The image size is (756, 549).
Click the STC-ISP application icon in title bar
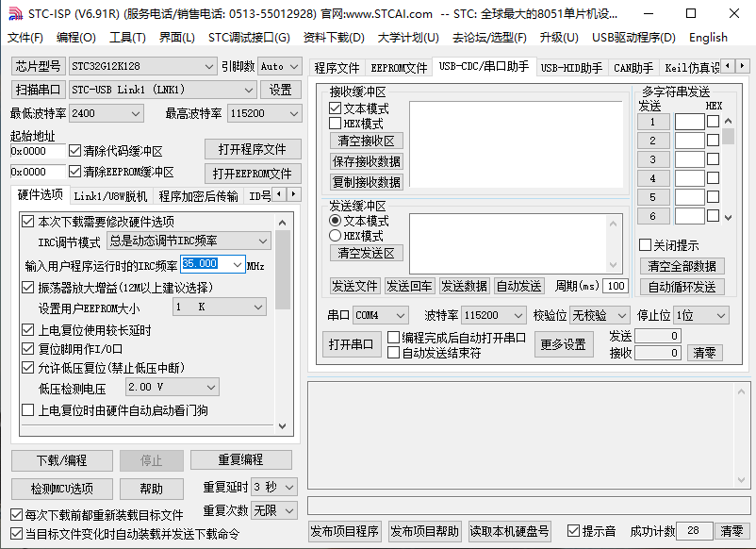pos(15,14)
